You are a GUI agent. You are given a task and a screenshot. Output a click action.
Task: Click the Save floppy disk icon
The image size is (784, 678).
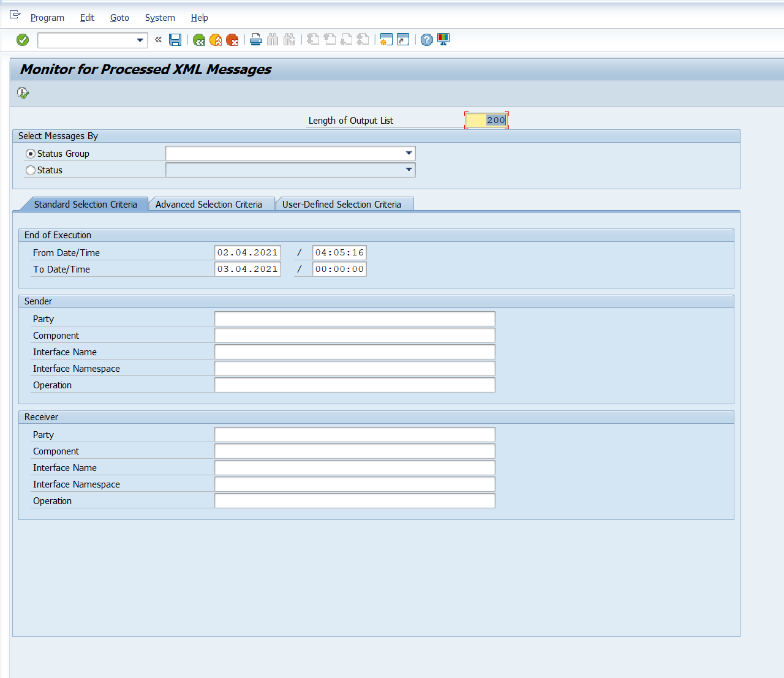point(175,40)
